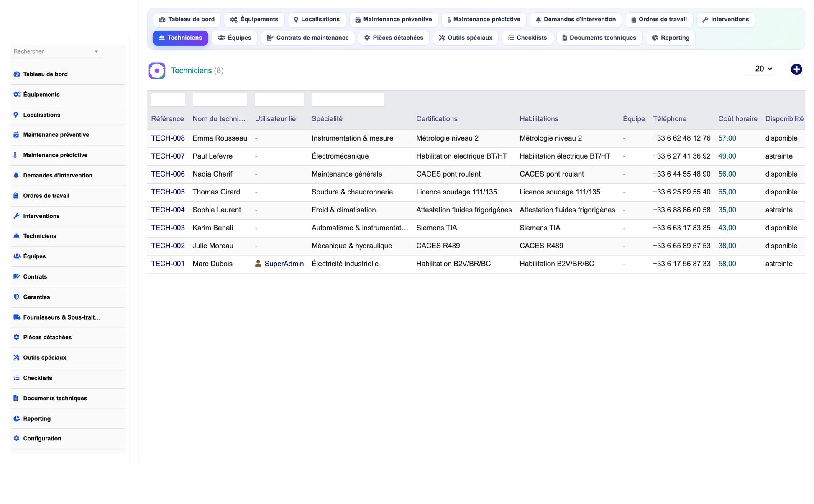Click the Documents techniques sidebar file icon
Viewport: 814px width, 504px height.
[x=16, y=398]
